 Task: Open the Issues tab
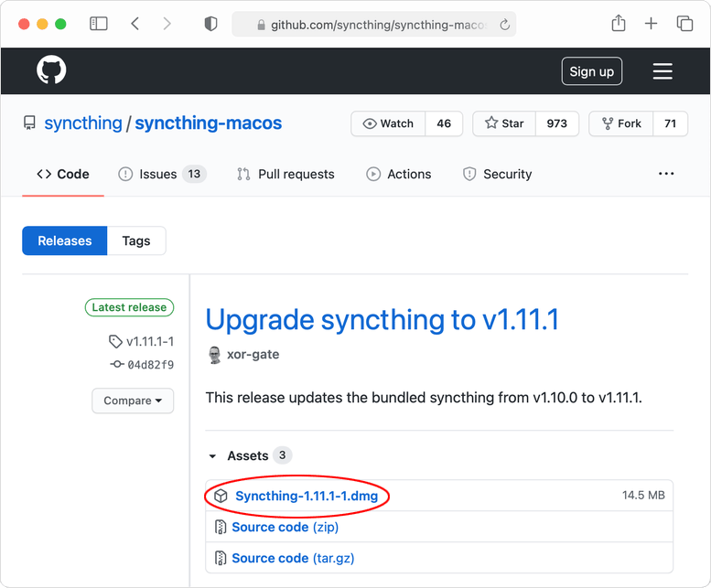point(162,174)
